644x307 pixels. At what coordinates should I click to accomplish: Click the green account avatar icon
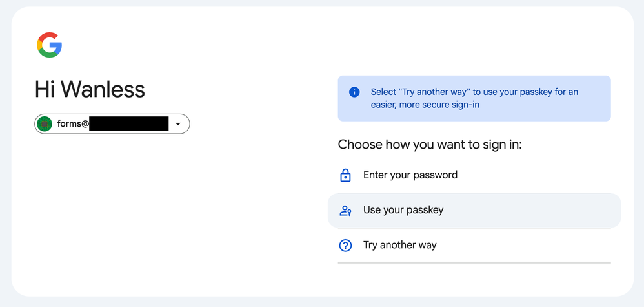(45, 124)
